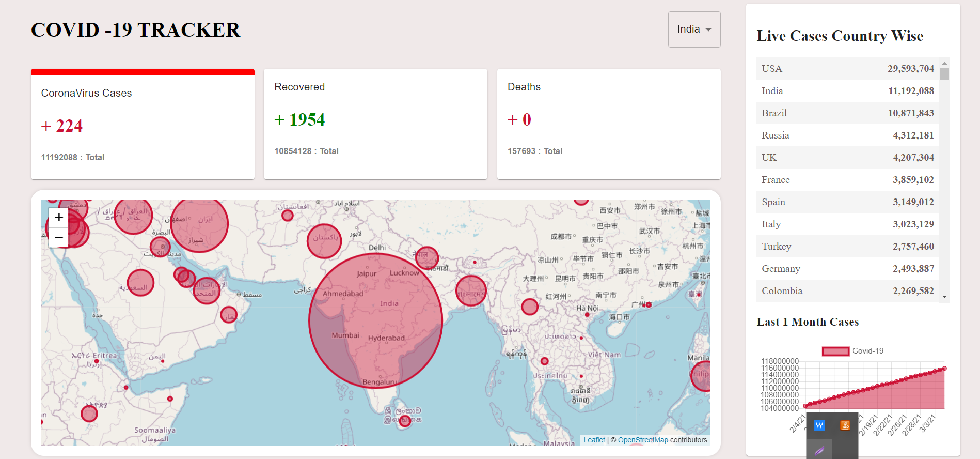Viewport: 980px width, 459px height.
Task: Click the 157693 : Total text
Action: [535, 151]
